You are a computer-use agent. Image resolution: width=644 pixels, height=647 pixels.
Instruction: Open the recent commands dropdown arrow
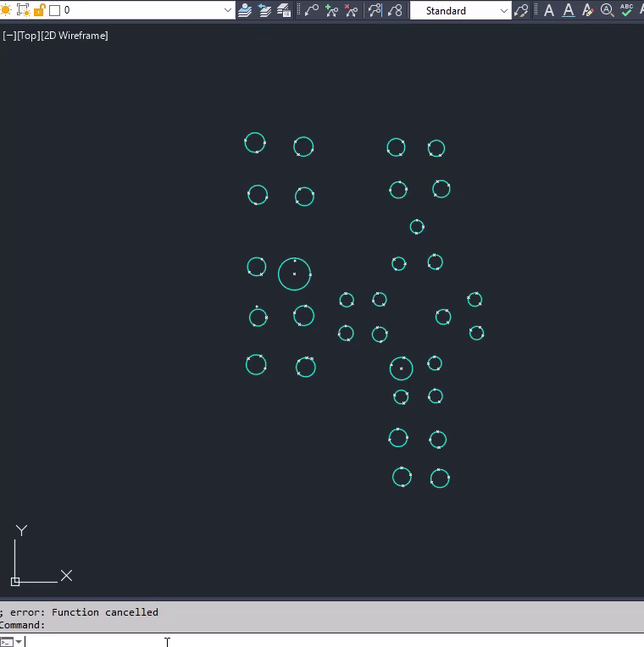(x=19, y=642)
